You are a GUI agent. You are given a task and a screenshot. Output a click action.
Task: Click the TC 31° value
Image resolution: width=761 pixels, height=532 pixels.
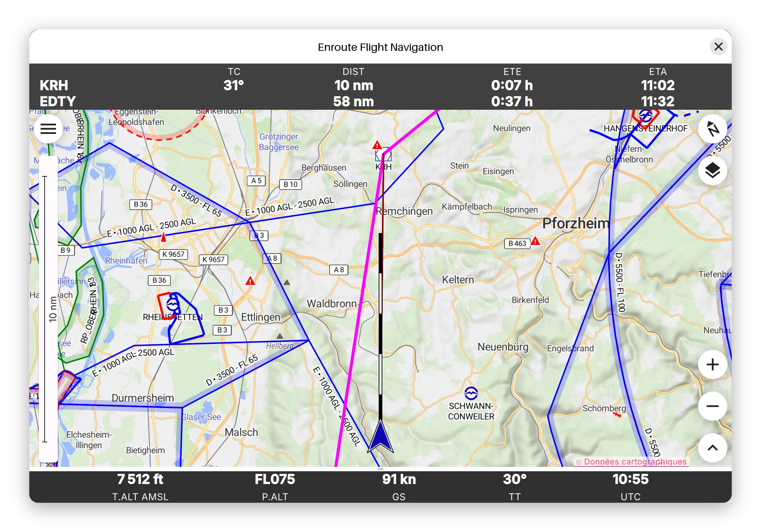tap(234, 85)
